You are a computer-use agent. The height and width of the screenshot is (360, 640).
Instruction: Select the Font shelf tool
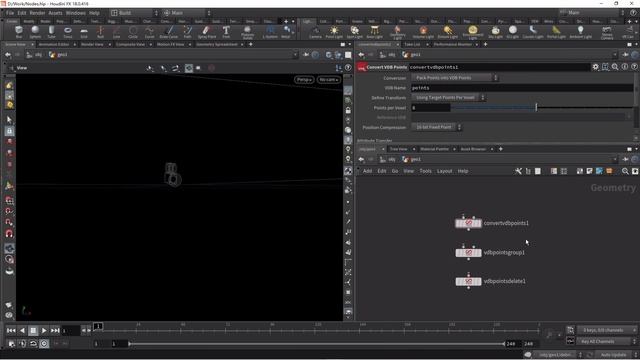point(226,32)
